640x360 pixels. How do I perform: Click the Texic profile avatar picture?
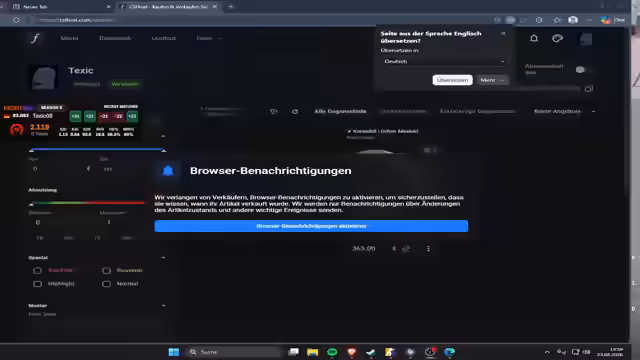44,76
